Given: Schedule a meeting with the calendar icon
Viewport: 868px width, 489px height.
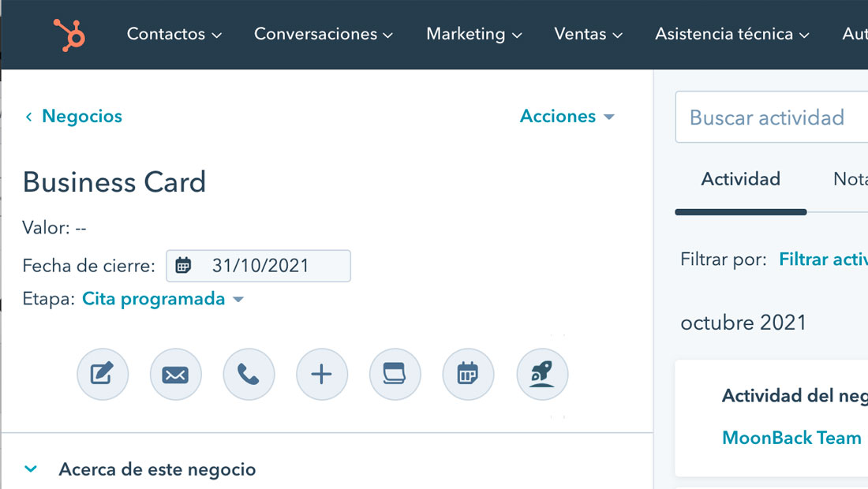Looking at the screenshot, I should [468, 374].
